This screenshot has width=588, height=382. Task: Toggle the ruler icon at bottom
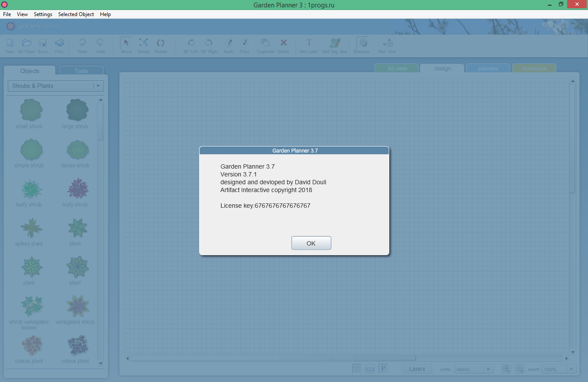coord(370,369)
